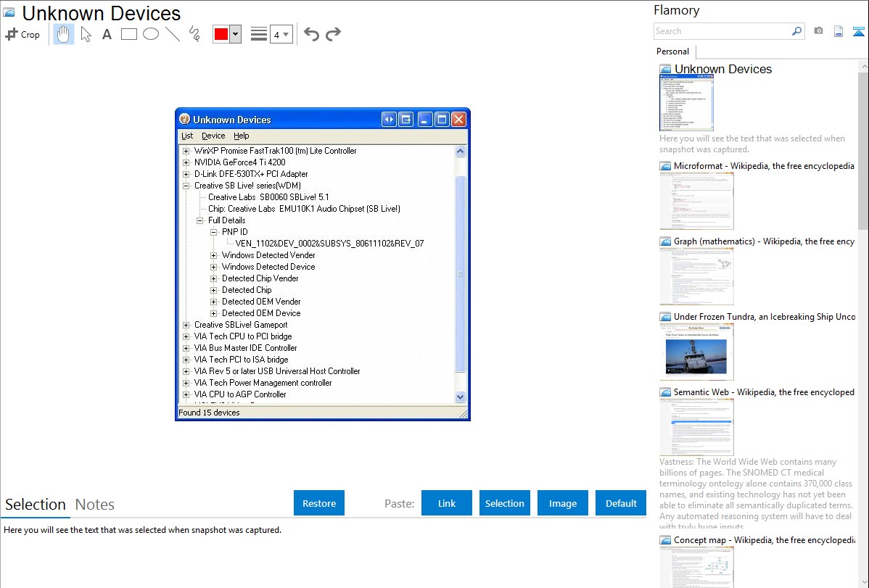This screenshot has width=869, height=588.
Task: Select VIA Bus Master IDE Controller row
Action: pyautogui.click(x=245, y=348)
